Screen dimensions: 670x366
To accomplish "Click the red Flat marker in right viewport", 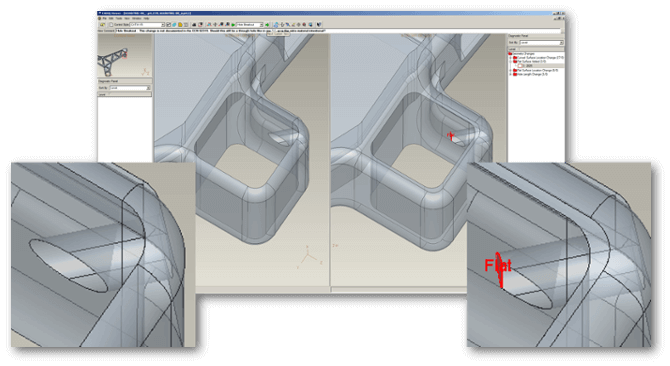I will [x=450, y=136].
